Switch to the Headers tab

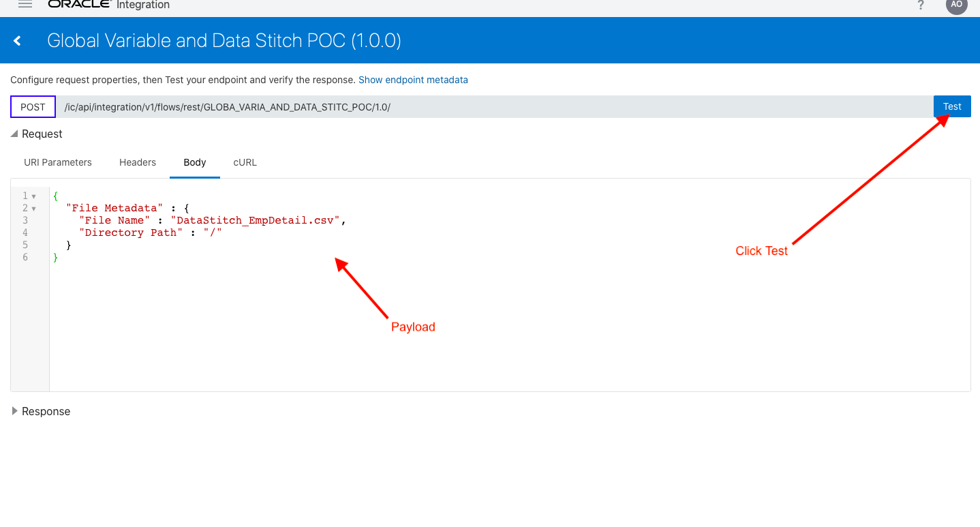point(137,162)
